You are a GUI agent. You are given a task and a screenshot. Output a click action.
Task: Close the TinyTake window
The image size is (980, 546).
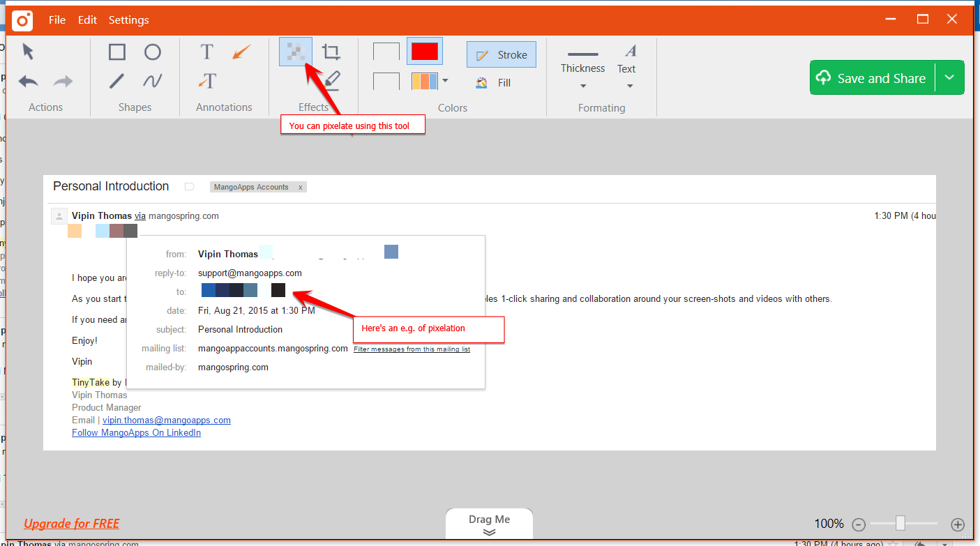point(951,20)
